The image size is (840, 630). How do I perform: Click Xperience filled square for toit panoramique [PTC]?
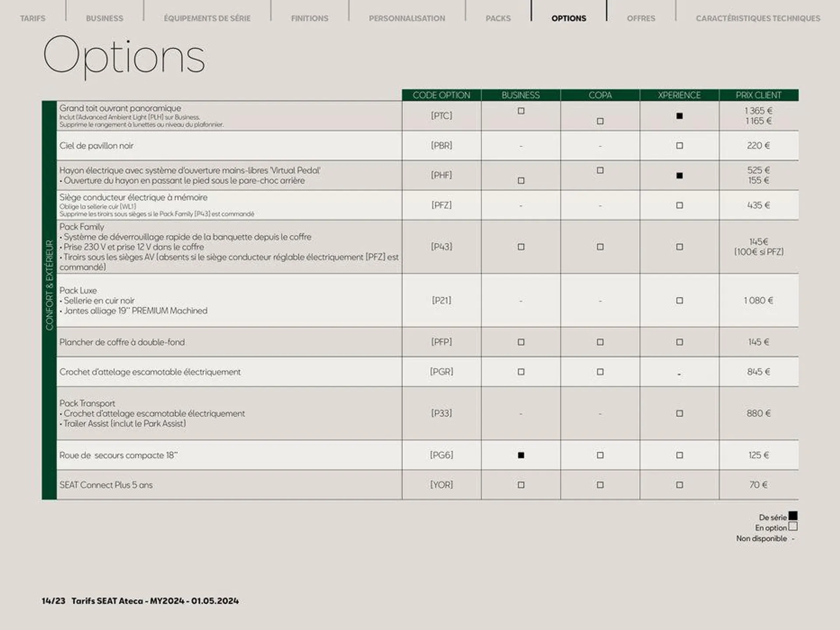679,116
